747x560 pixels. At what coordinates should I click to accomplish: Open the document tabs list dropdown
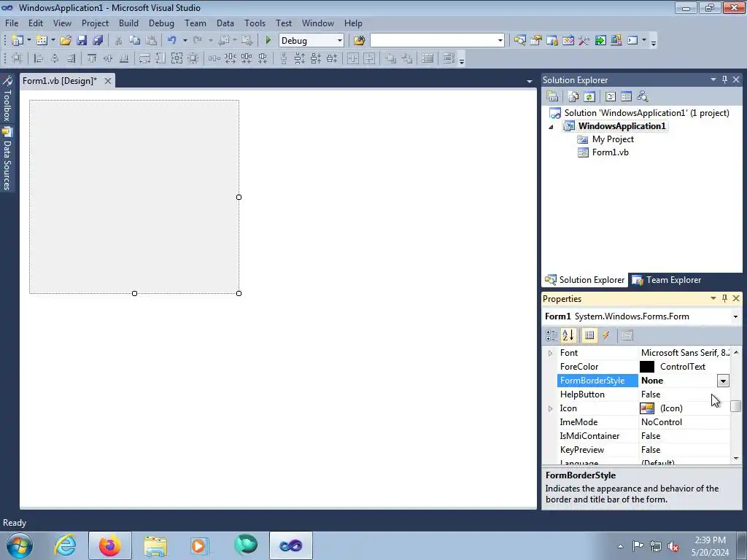(530, 82)
